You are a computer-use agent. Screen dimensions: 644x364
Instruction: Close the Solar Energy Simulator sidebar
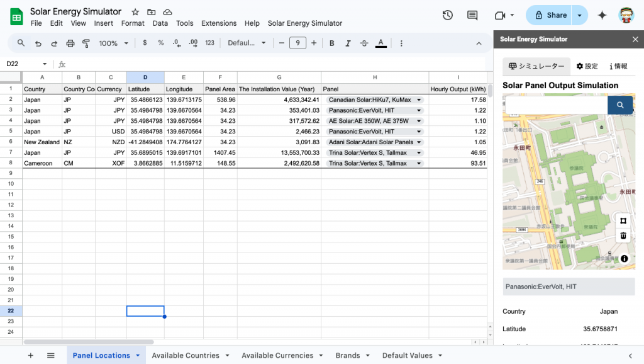635,40
